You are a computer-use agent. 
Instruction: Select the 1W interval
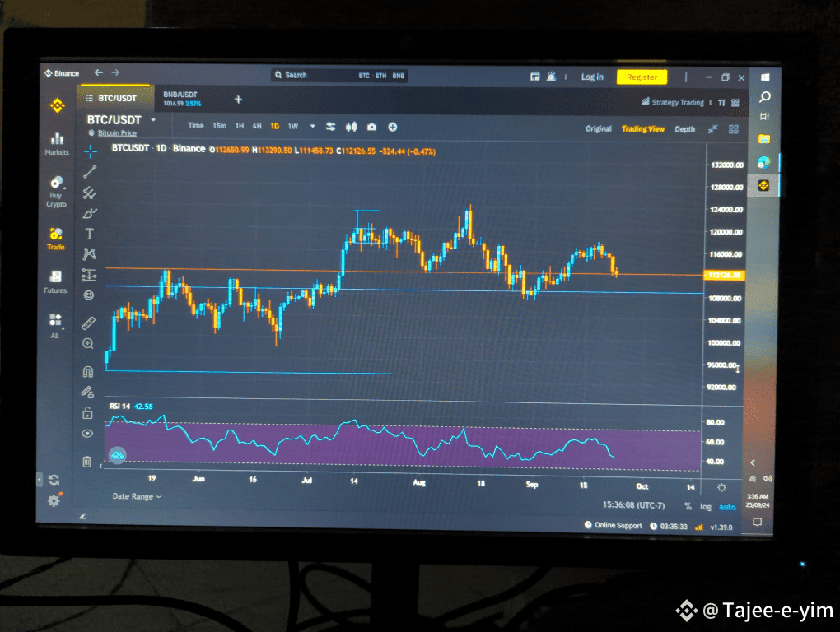293,126
